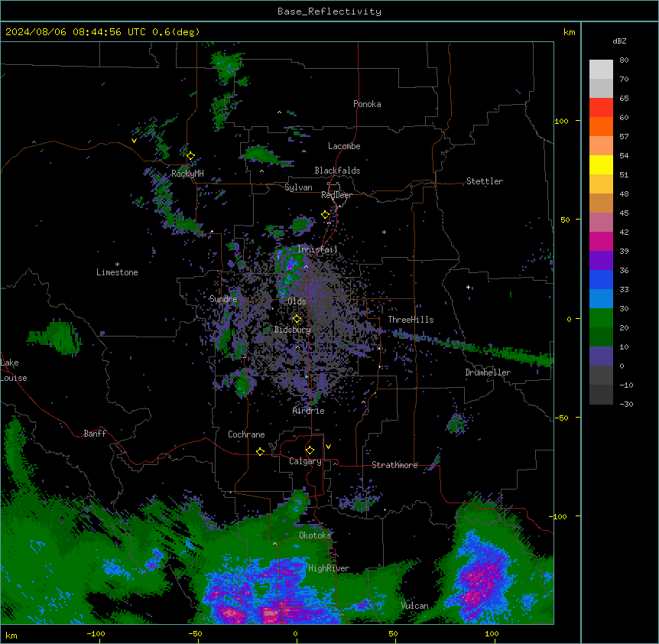Click the Drumheller label
This screenshot has height=644, width=659.
(488, 372)
